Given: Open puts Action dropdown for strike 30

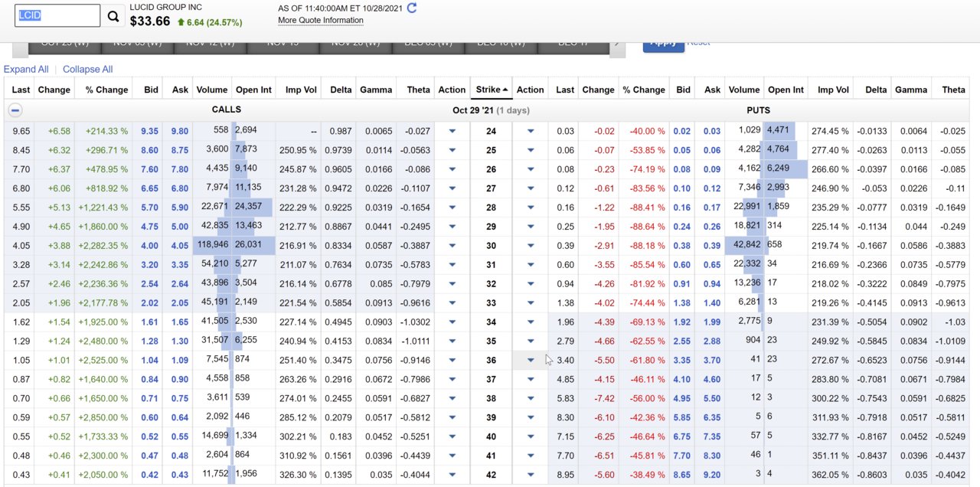Looking at the screenshot, I should [530, 246].
